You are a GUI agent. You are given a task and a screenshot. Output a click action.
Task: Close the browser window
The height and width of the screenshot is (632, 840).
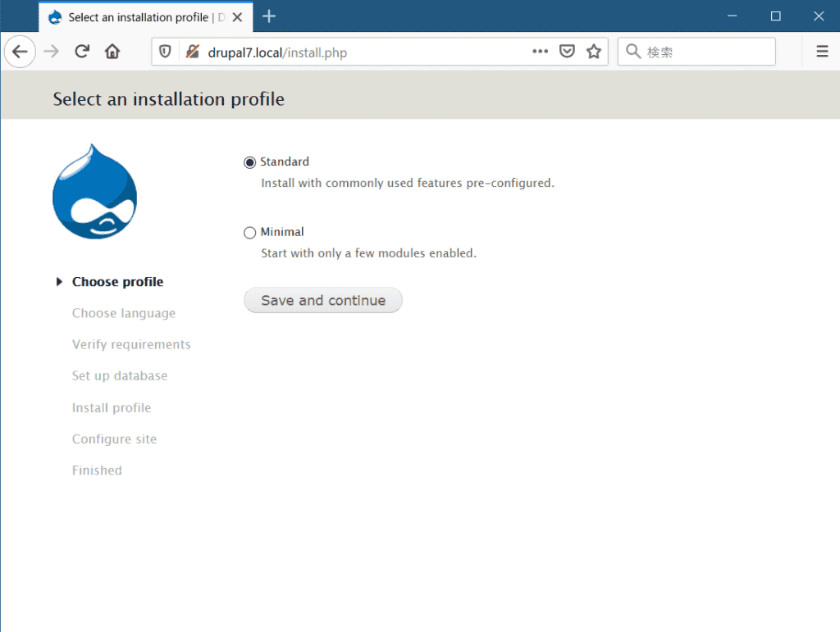(x=819, y=16)
